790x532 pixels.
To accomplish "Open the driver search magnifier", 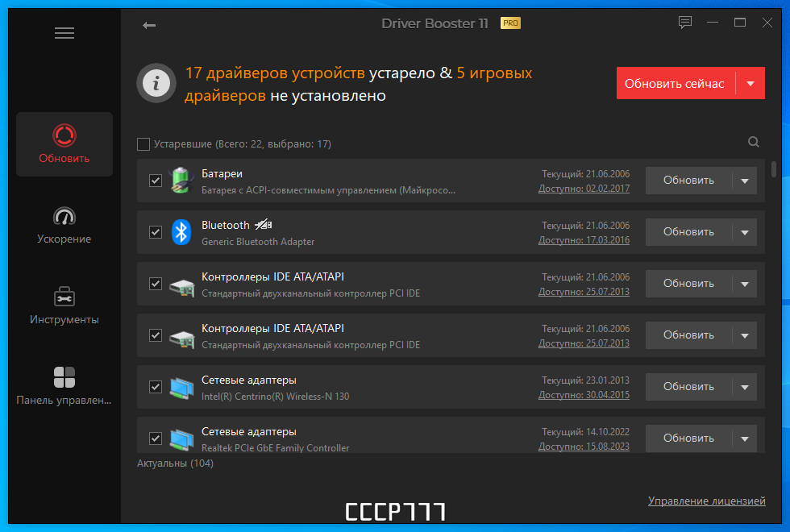I will pos(753,142).
